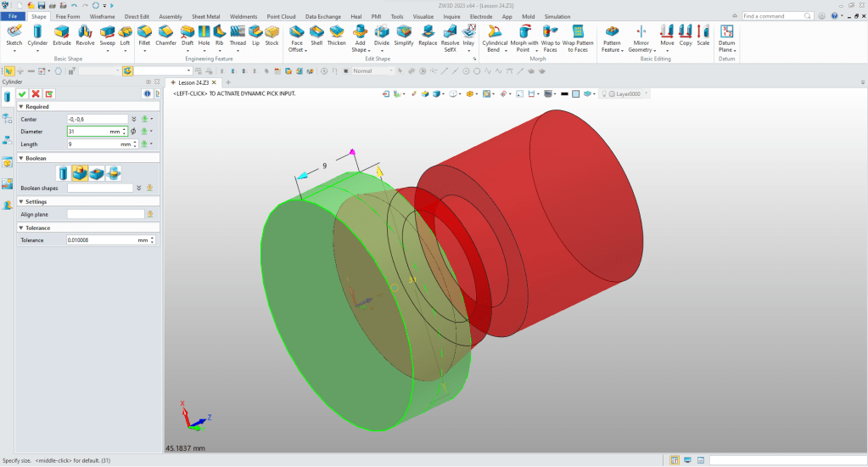Confirm the cylinder with green checkmark
Image resolution: width=868 pixels, height=467 pixels.
click(23, 93)
